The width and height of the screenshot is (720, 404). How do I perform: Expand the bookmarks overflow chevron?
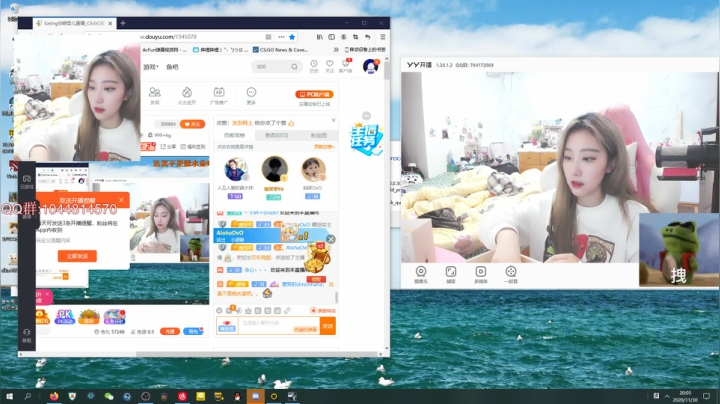[336, 50]
